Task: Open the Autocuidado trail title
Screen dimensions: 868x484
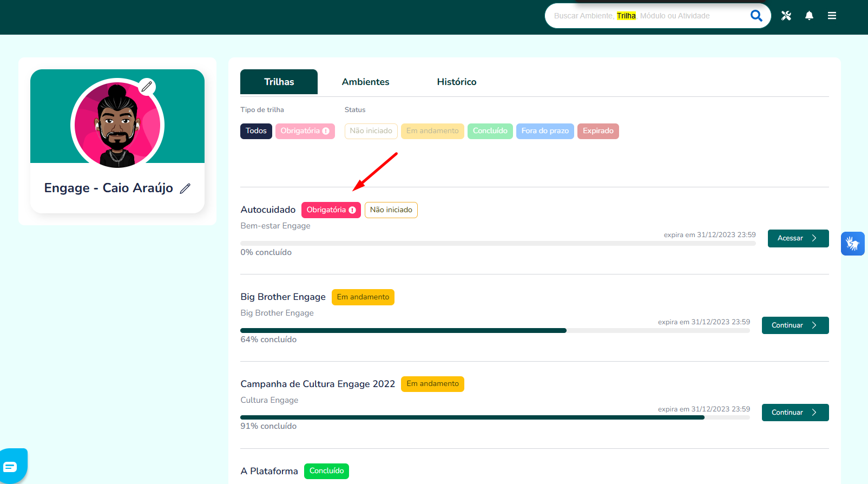Action: 268,210
